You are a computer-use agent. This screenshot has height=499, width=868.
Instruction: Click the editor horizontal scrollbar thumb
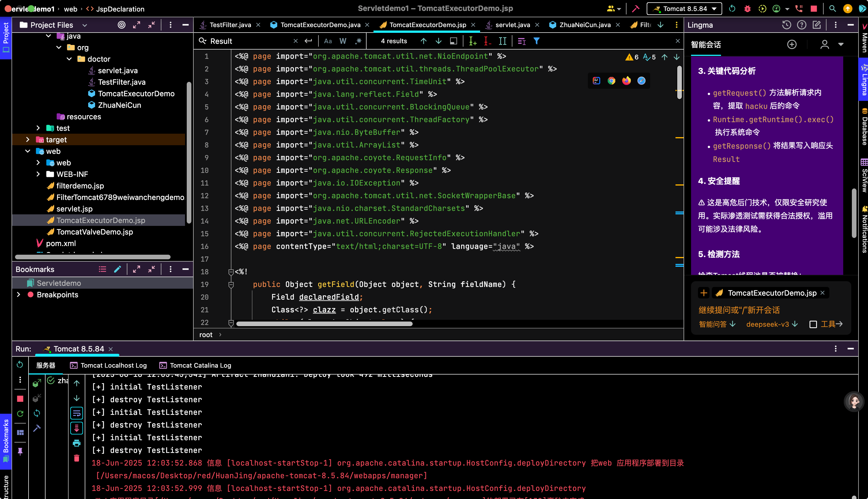point(324,324)
